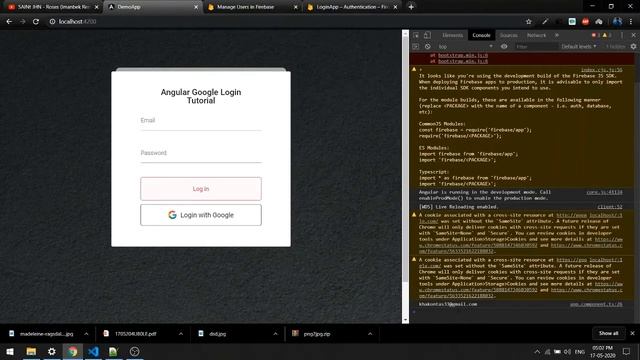This screenshot has height=360, width=640.
Task: Switch to the Sources tab in DevTools
Action: pyautogui.click(x=509, y=35)
